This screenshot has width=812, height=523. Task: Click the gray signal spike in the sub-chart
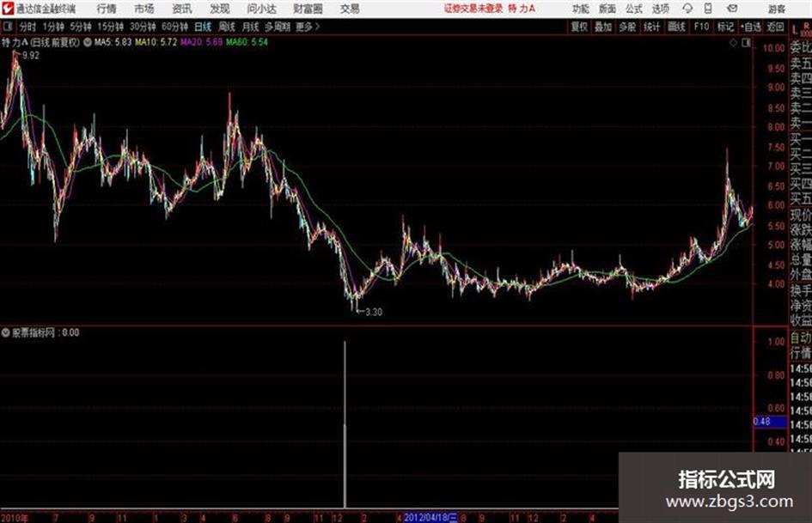pyautogui.click(x=345, y=424)
